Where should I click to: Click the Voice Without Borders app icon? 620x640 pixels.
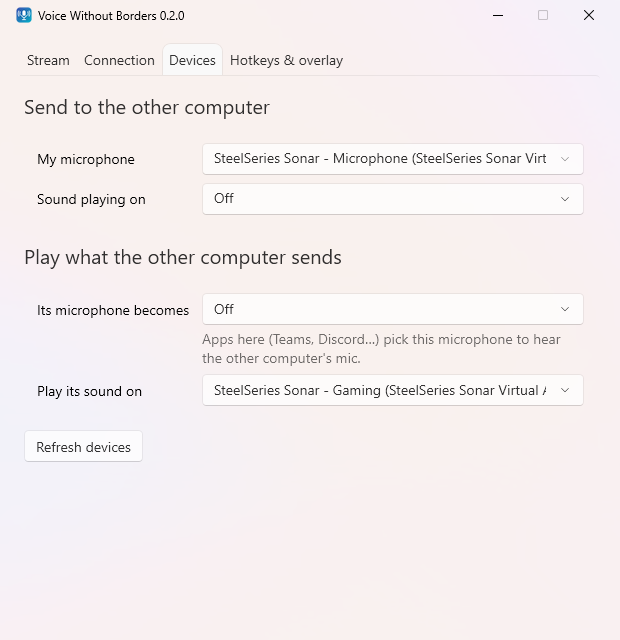[x=24, y=16]
